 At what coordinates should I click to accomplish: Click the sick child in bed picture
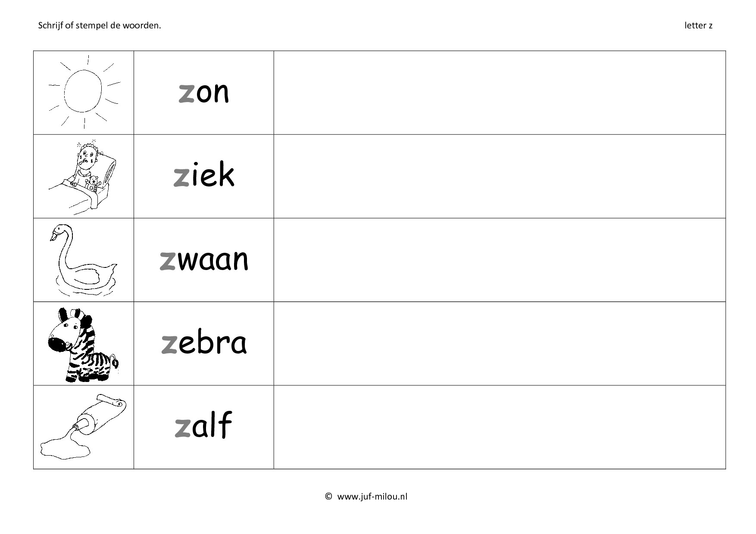[x=84, y=178]
